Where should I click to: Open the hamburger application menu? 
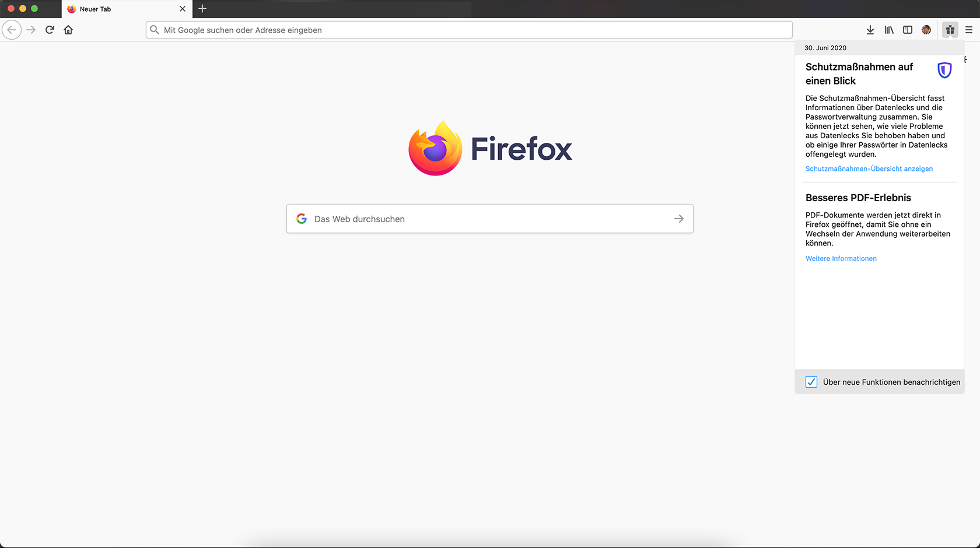(969, 30)
